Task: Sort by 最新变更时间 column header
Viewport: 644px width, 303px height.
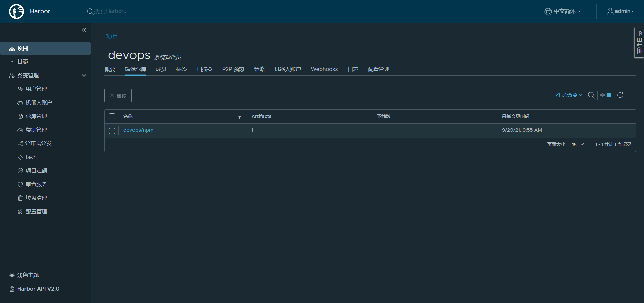Action: tap(516, 116)
